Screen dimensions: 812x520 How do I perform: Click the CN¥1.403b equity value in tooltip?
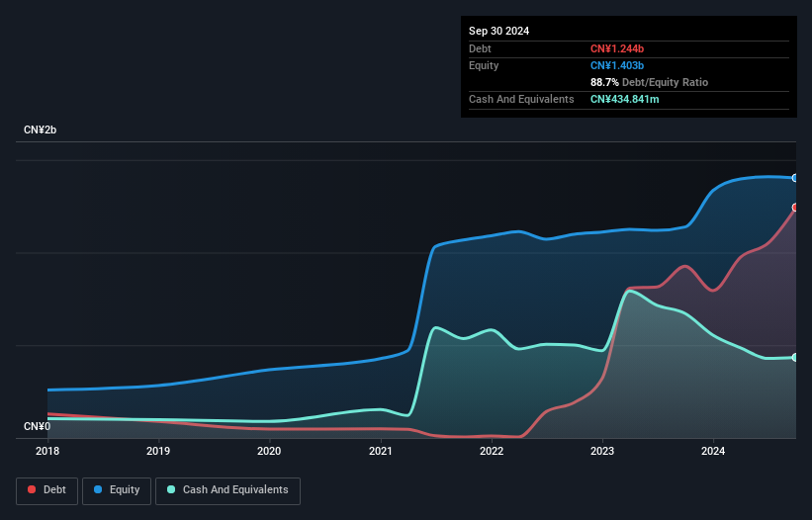pyautogui.click(x=617, y=65)
